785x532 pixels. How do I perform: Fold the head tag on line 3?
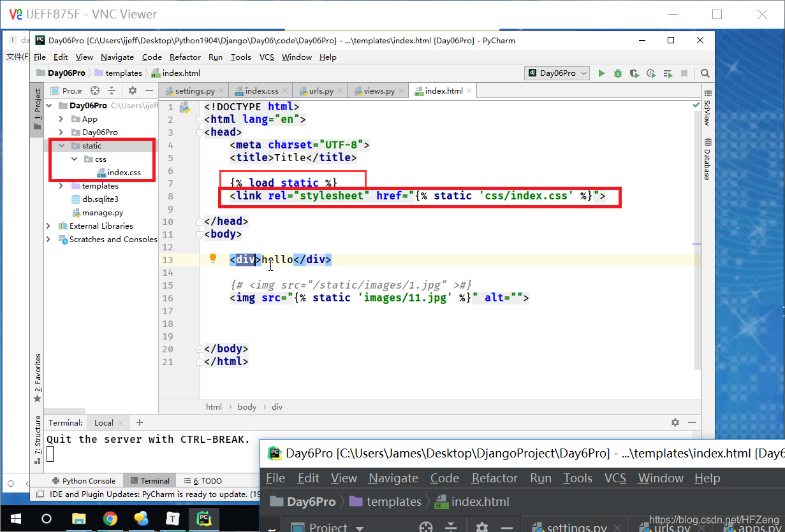[200, 133]
